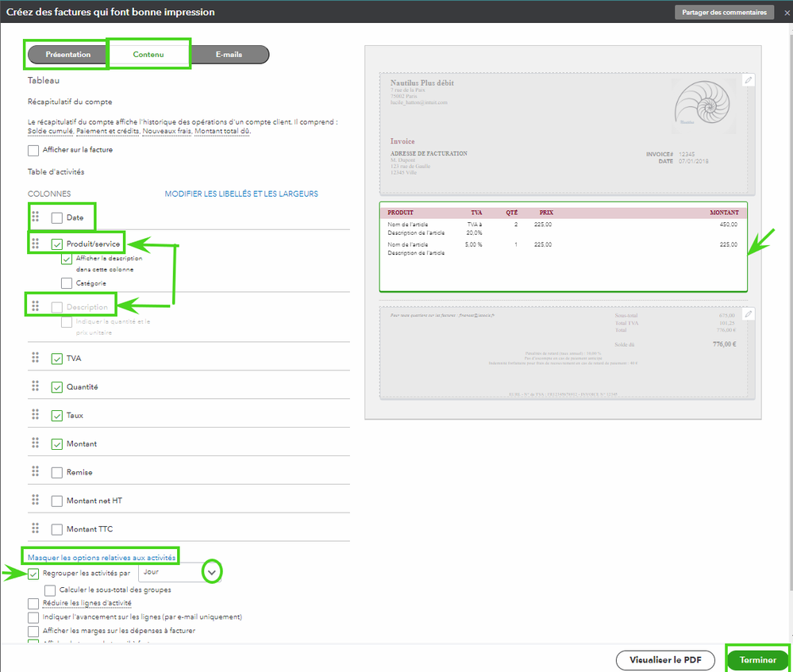This screenshot has height=672, width=793.
Task: Click the Terminer button
Action: click(757, 660)
